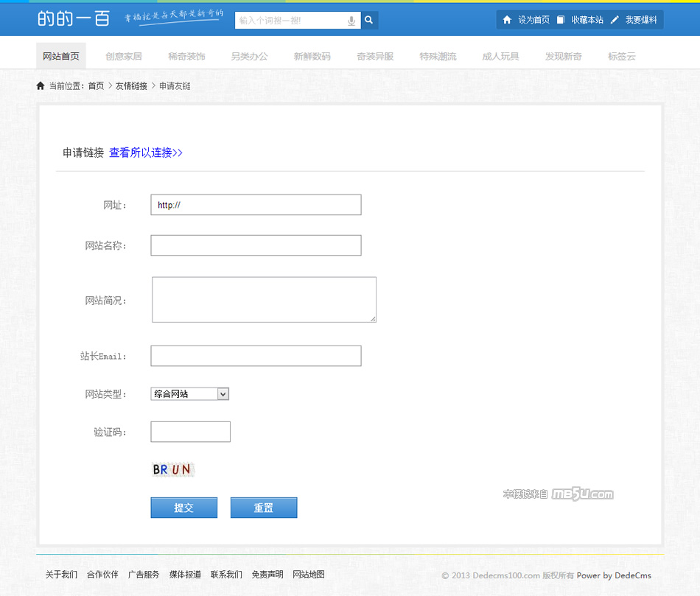Click the breadcrumb home icon

pyautogui.click(x=41, y=86)
